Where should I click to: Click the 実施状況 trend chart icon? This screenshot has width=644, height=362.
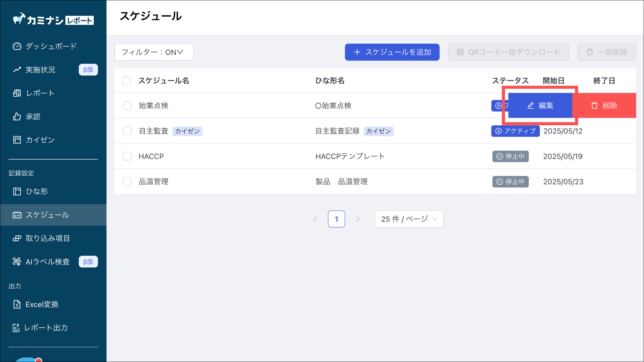tap(17, 70)
